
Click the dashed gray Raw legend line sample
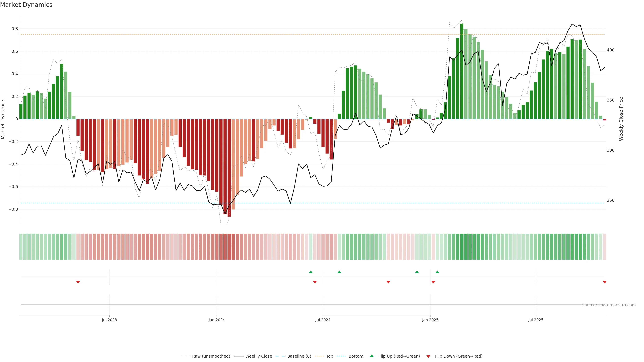185,356
